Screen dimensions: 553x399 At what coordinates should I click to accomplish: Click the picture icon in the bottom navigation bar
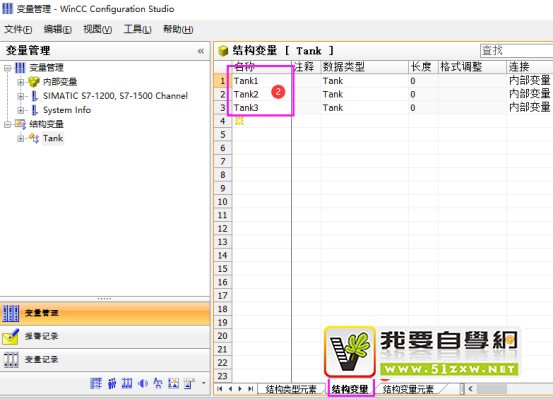[x=174, y=383]
